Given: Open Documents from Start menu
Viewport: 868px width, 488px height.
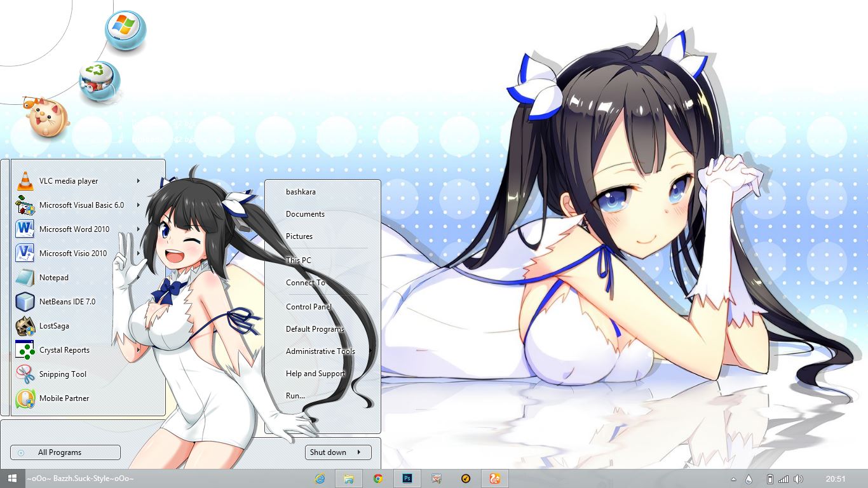Looking at the screenshot, I should (305, 214).
